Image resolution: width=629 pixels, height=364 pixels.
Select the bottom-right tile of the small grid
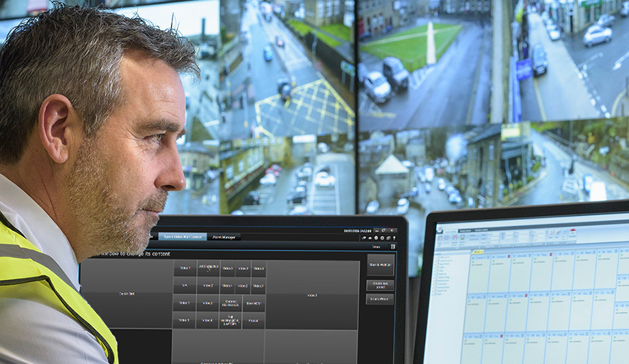point(254,321)
